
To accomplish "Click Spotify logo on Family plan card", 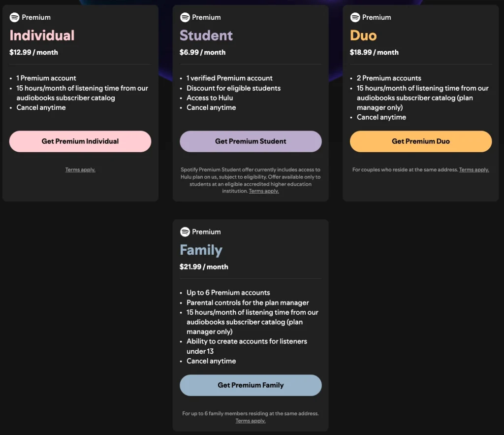I will [185, 232].
